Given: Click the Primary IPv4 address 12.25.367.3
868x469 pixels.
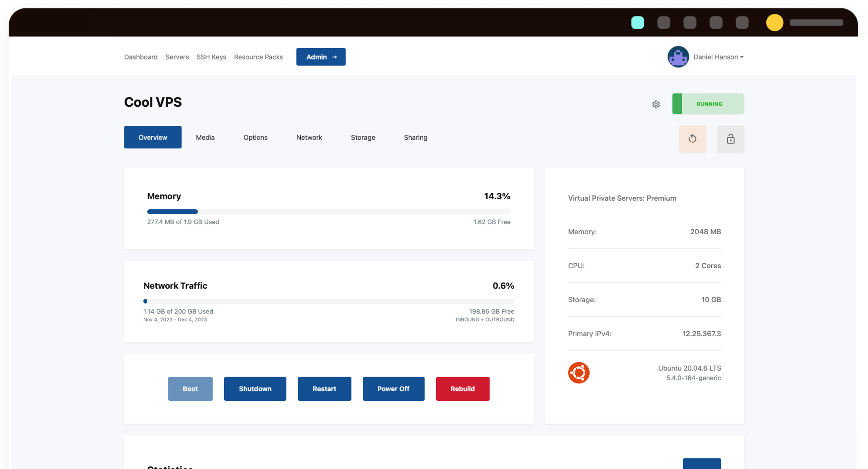Looking at the screenshot, I should tap(701, 334).
